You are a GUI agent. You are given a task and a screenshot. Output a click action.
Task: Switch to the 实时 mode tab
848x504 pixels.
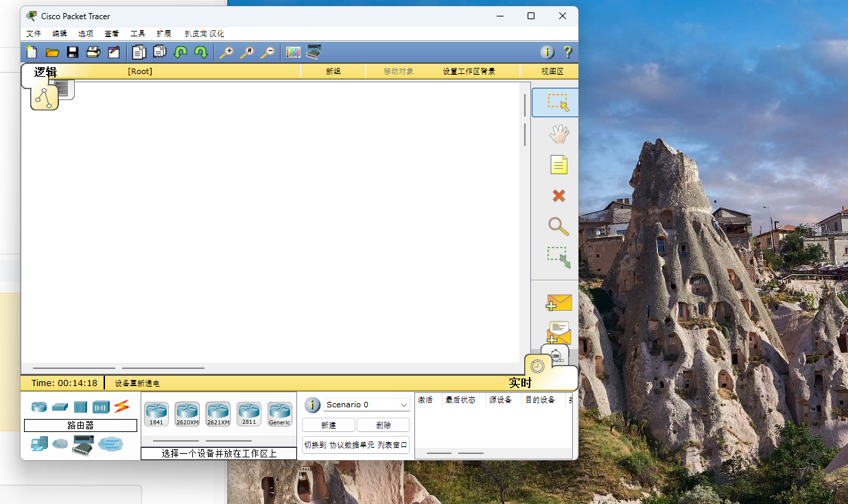tap(520, 383)
